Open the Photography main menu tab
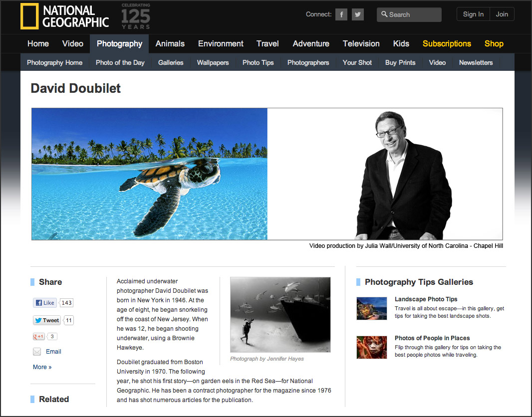 pos(119,44)
